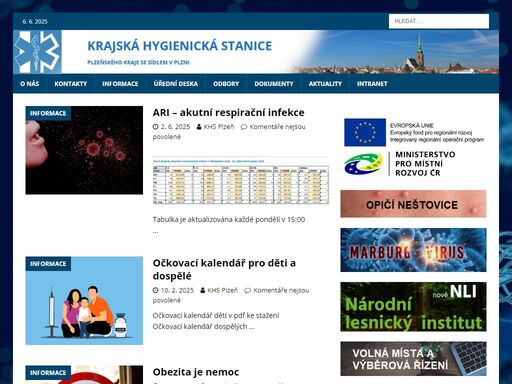
Task: Focus the HLEDAT search field
Action: pos(439,21)
